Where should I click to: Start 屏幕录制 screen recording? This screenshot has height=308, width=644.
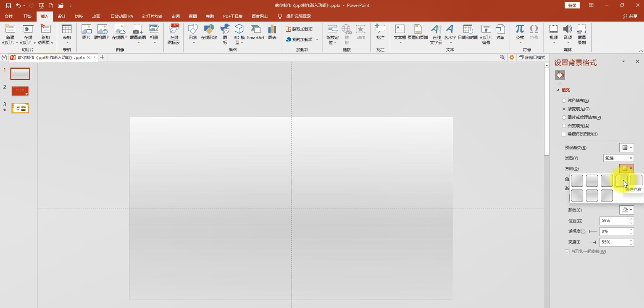click(582, 34)
